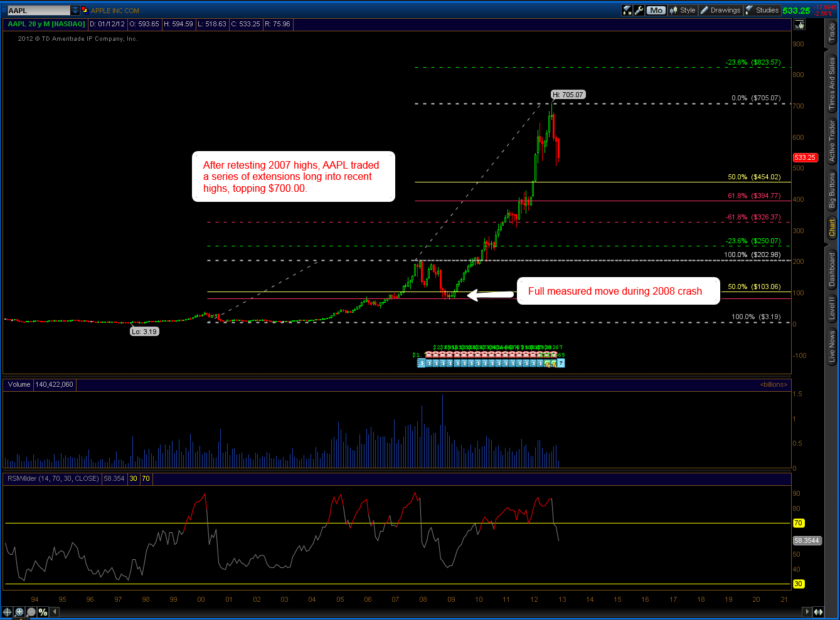
Task: Click the Volume study label
Action: pyautogui.click(x=19, y=384)
